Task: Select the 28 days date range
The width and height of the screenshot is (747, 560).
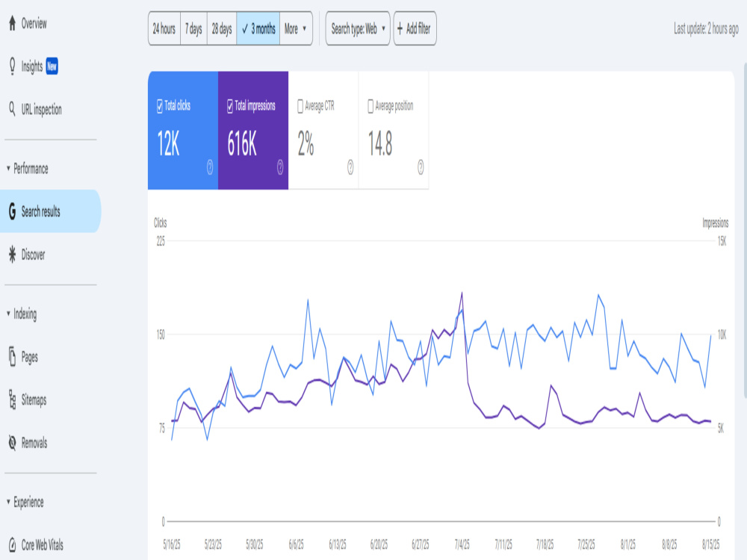Action: pos(222,28)
